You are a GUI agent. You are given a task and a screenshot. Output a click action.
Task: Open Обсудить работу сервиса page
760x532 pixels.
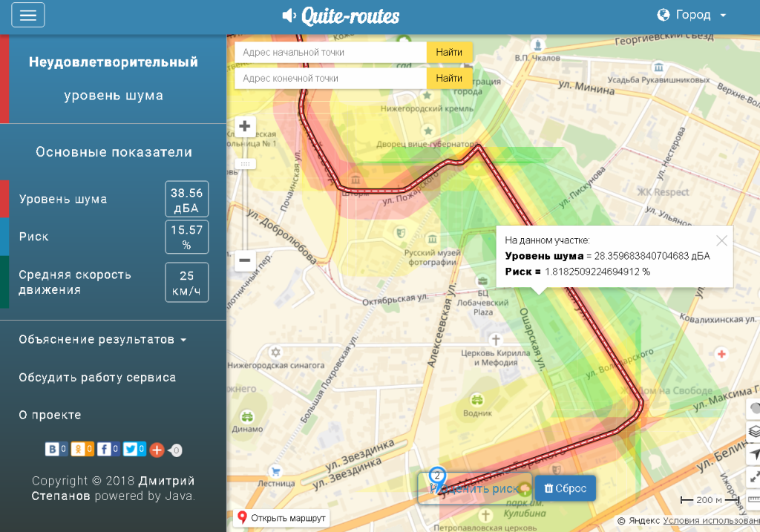(97, 378)
